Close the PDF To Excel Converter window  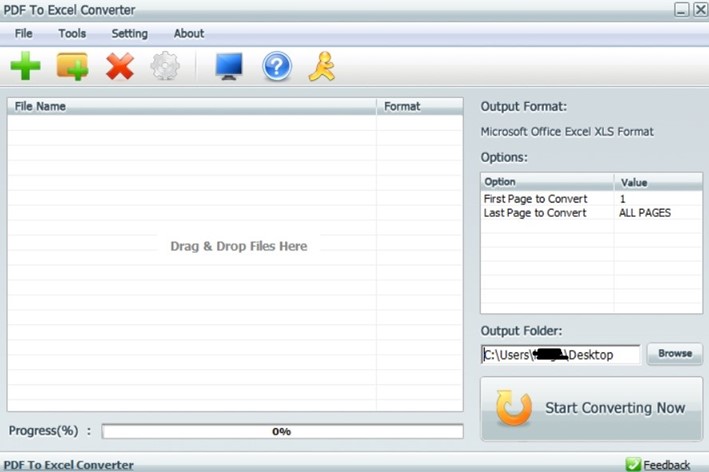pos(700,9)
